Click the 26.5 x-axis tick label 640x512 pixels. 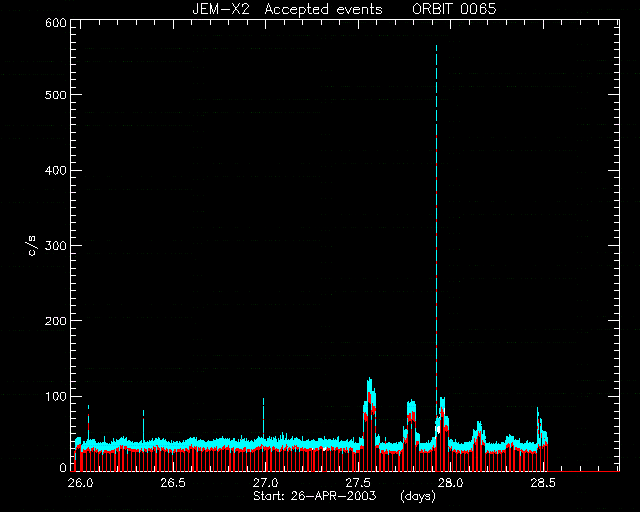click(173, 483)
